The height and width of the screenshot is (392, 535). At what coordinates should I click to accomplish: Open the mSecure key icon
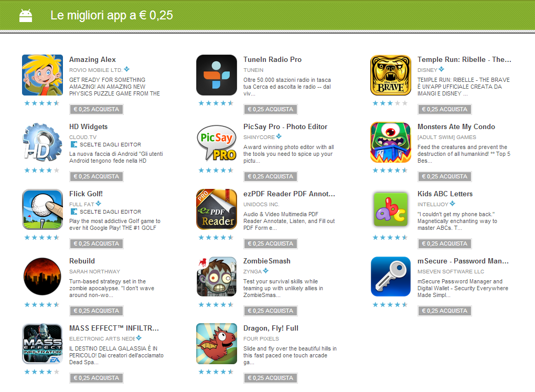[x=391, y=277]
